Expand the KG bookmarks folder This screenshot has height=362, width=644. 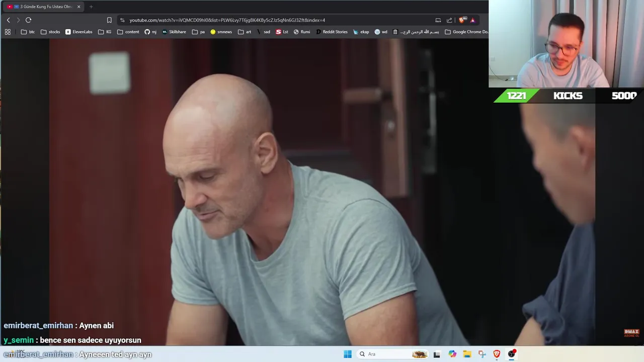pyautogui.click(x=105, y=32)
